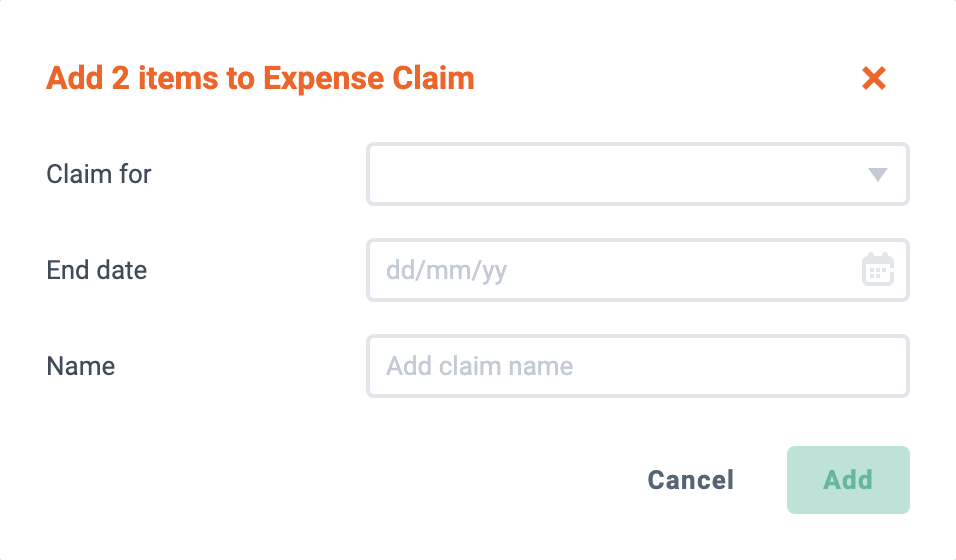
Task: Click the gray triangle arrow in Claim for
Action: coord(877,174)
